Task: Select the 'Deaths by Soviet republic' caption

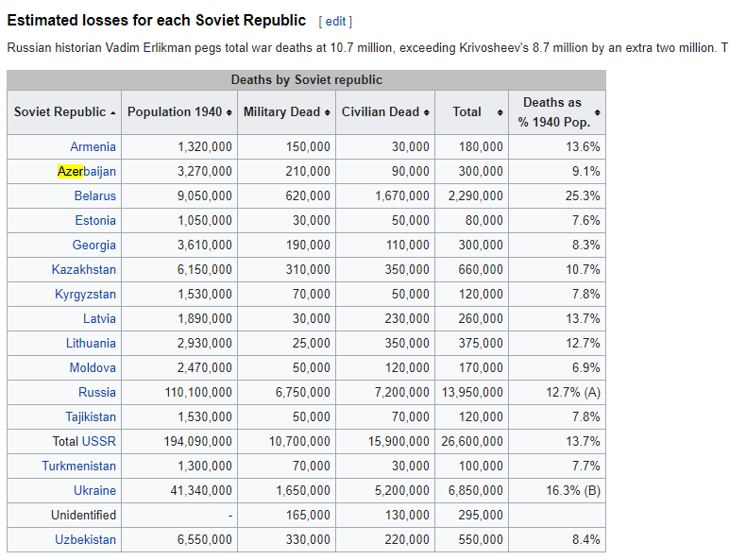Action: click(x=306, y=80)
